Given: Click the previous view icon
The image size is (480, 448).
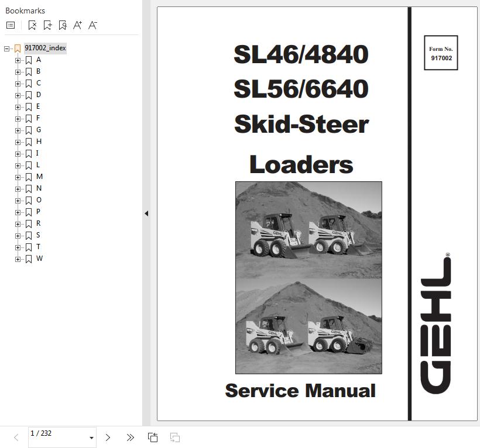Looking at the screenshot, I should coord(153,437).
